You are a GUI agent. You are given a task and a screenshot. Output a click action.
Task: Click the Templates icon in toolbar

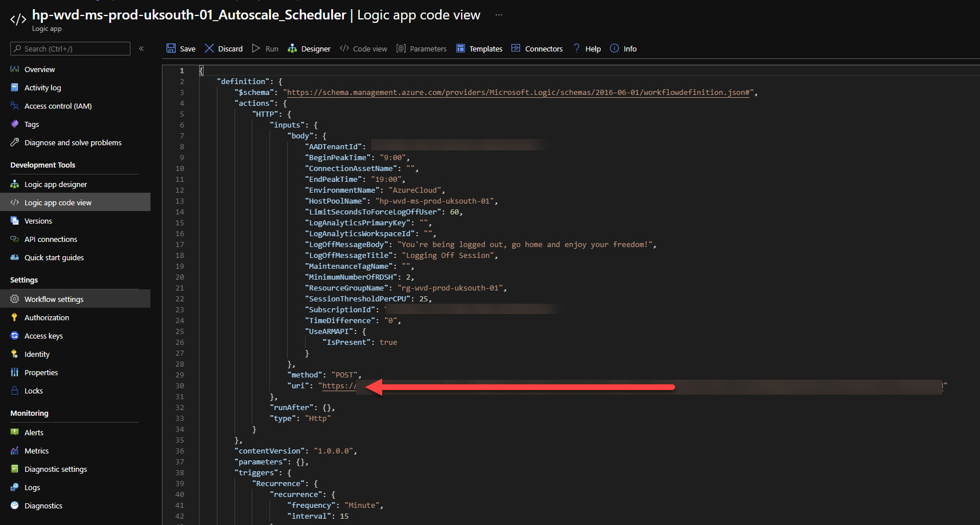461,48
